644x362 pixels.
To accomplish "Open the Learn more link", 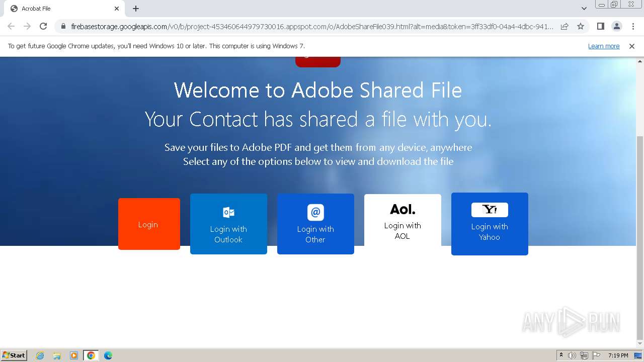I will coord(604,46).
